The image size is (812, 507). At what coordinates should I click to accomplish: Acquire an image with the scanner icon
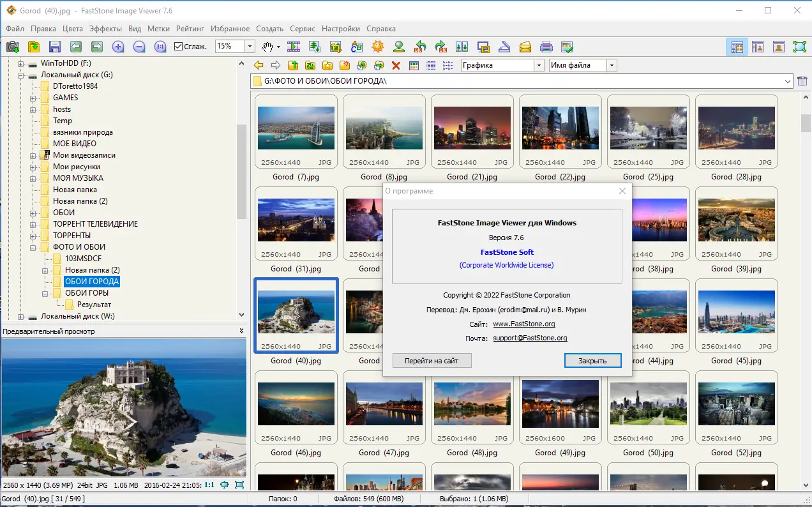504,47
